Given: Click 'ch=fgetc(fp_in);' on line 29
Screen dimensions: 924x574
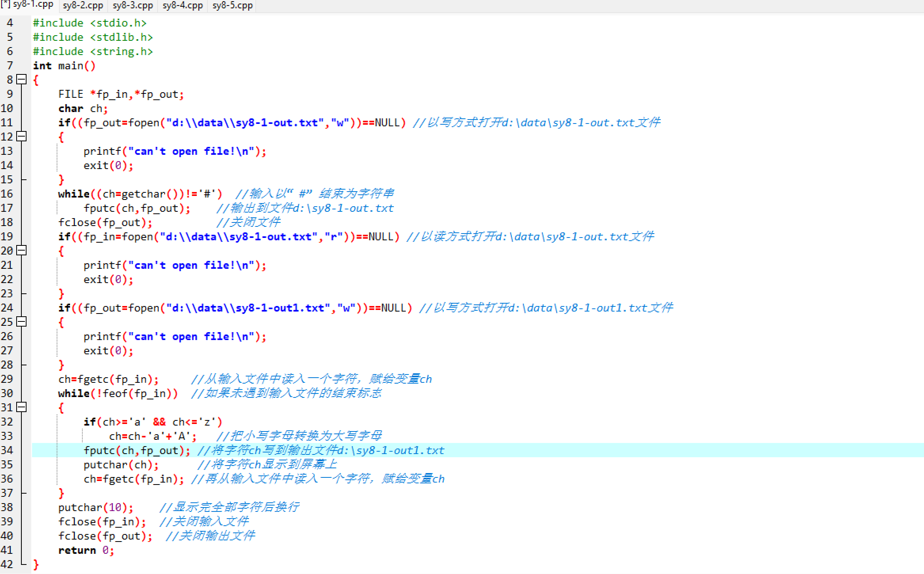Looking at the screenshot, I should [x=108, y=379].
